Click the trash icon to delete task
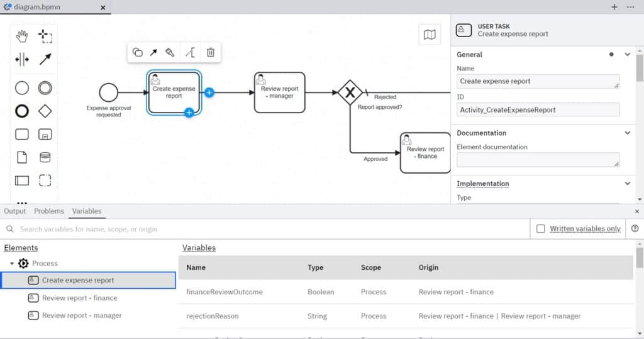Screen dimensions: 644x339 point(211,53)
